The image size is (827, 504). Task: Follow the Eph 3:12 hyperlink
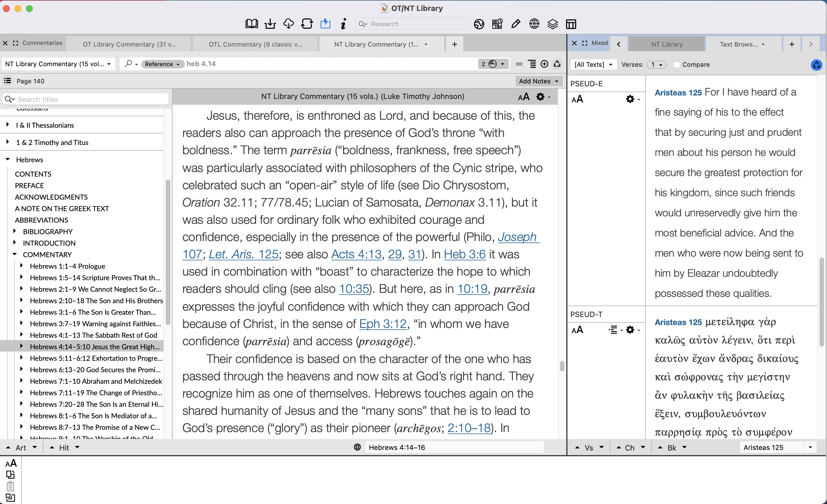click(x=383, y=324)
